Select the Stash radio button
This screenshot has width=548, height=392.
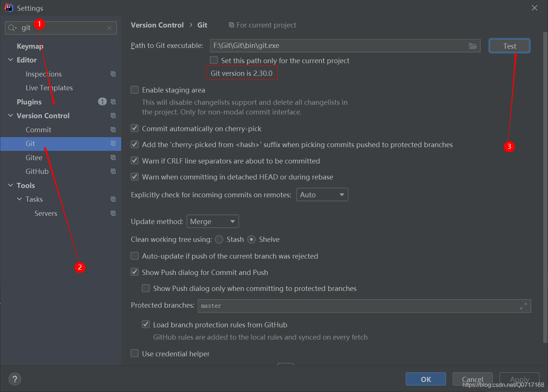(x=219, y=239)
